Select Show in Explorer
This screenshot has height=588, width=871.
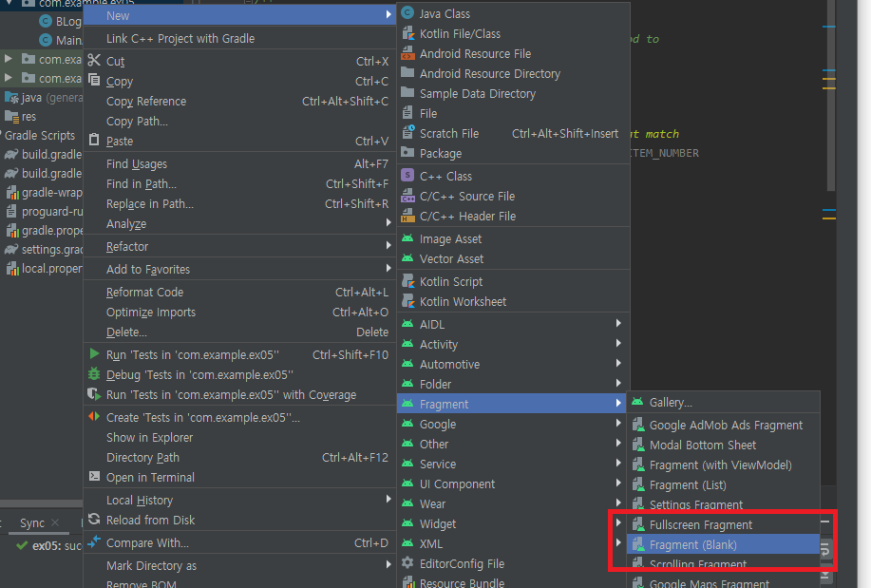click(x=239, y=437)
